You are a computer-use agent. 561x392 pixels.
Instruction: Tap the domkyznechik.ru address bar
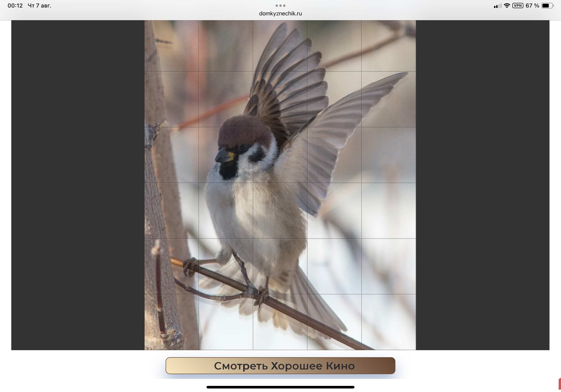(x=280, y=13)
